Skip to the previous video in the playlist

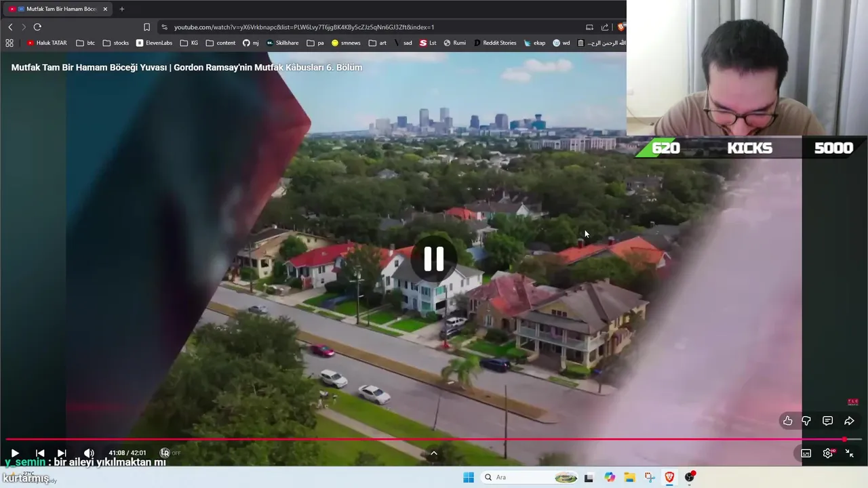(40, 453)
